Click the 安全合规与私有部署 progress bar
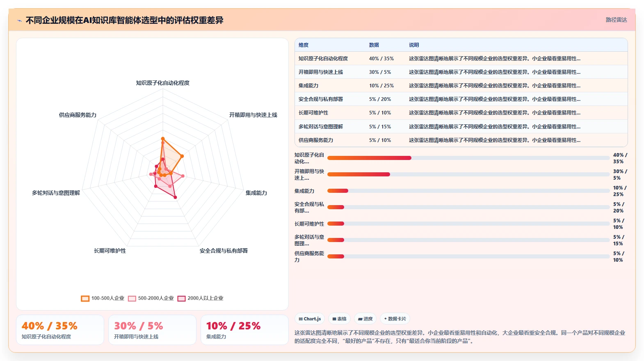This screenshot has height=361, width=644. pos(468,207)
